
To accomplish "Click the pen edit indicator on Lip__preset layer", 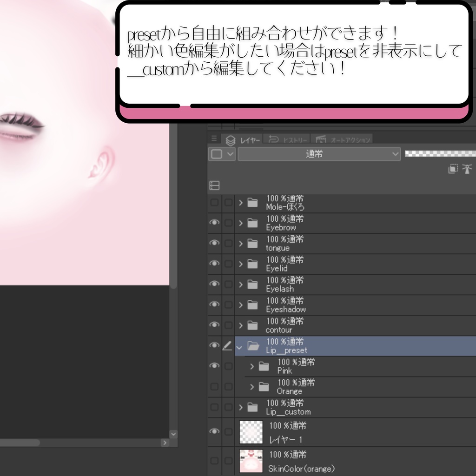I will [227, 346].
